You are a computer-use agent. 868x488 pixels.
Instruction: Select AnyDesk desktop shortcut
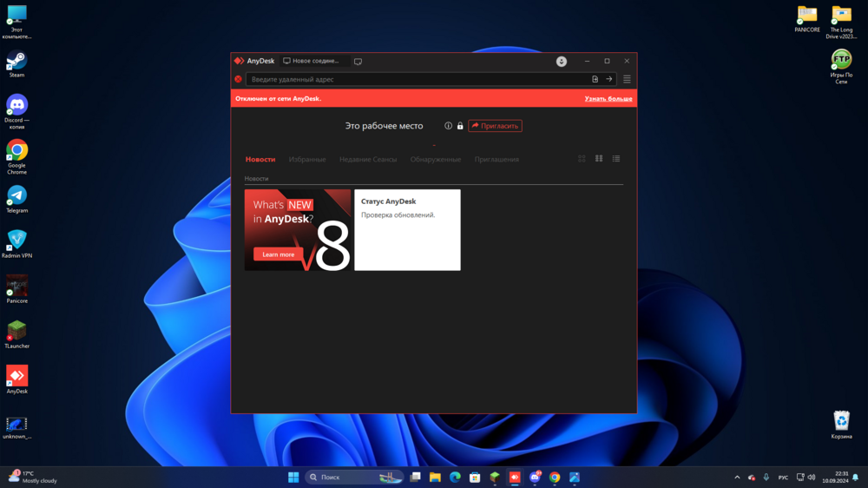(x=16, y=379)
